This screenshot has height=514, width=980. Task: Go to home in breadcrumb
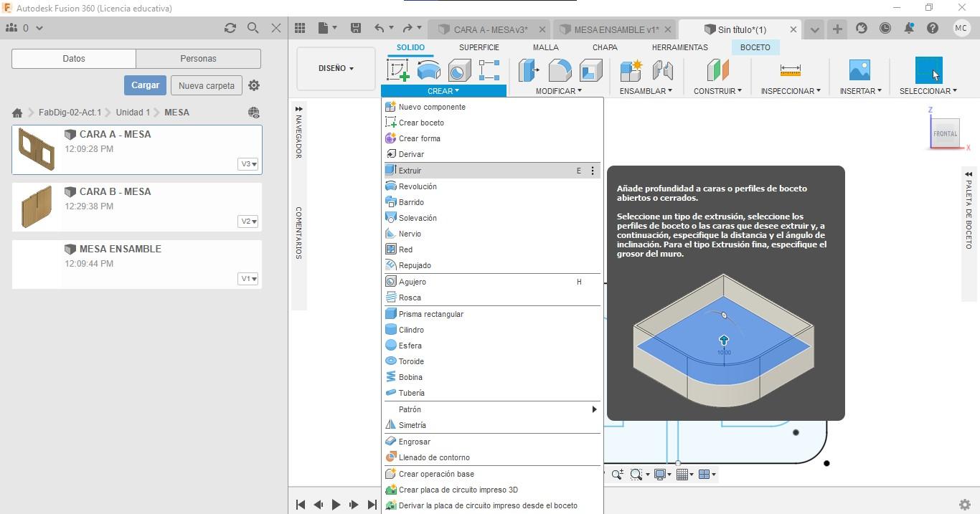[17, 113]
